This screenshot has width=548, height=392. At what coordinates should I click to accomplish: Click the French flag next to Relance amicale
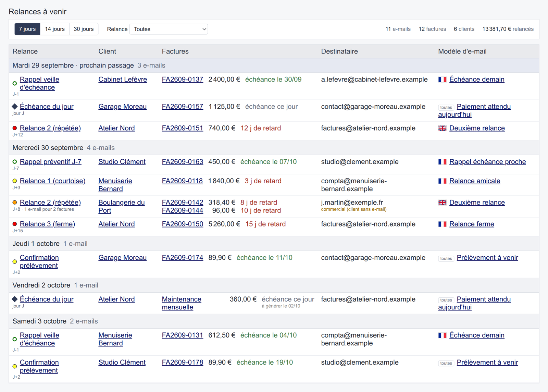(x=442, y=181)
